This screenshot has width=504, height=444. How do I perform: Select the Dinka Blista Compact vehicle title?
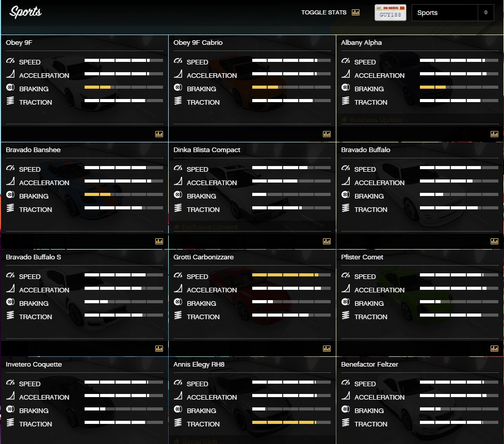click(207, 150)
